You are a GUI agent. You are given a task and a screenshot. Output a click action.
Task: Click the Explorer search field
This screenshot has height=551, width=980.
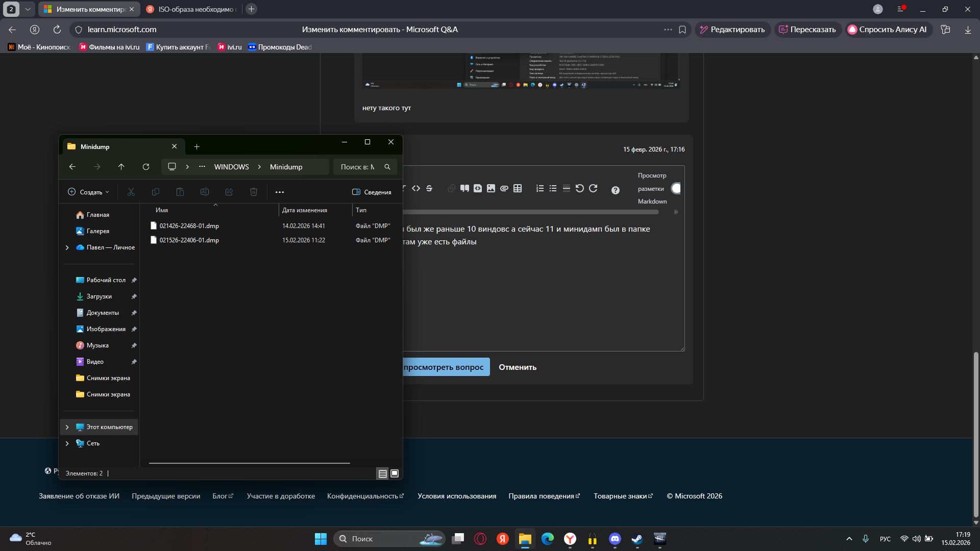[x=365, y=167]
